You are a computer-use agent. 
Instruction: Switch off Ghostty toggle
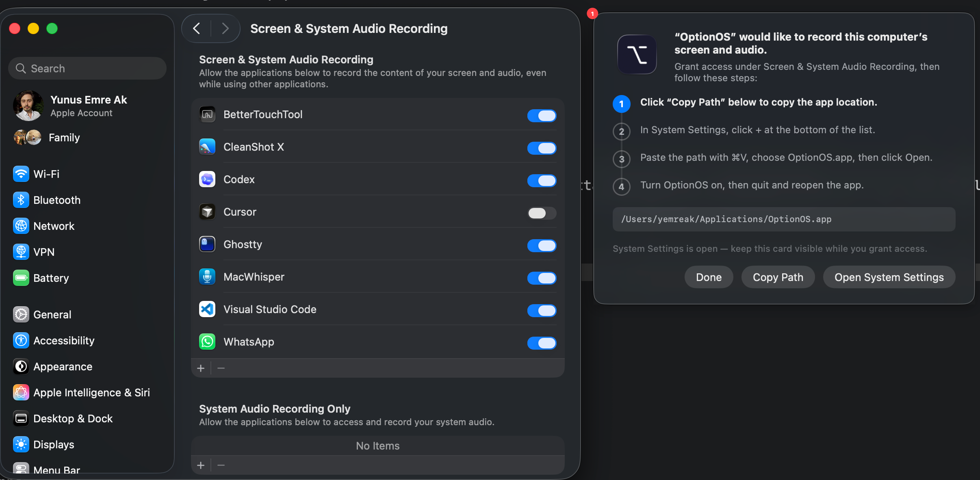tap(542, 246)
